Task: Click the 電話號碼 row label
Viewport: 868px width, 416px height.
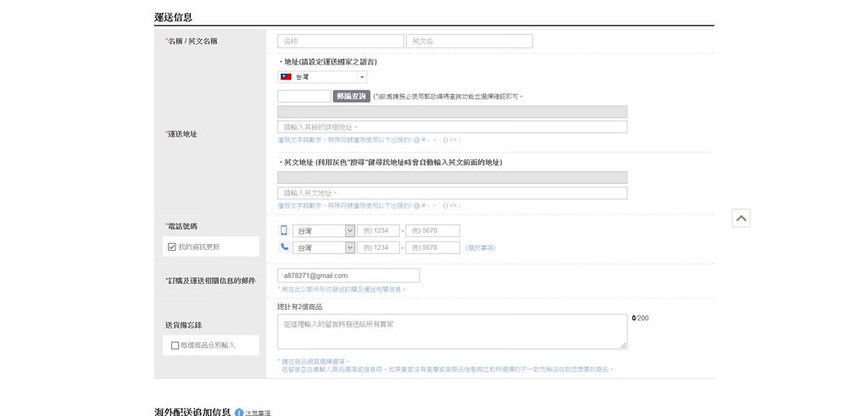Action: [182, 226]
